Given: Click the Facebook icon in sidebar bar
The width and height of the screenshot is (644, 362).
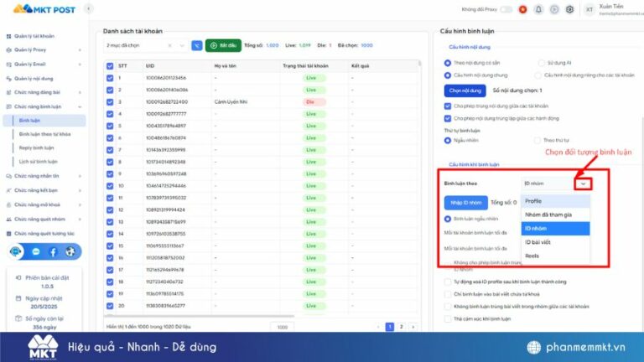Looking at the screenshot, I should (53, 251).
